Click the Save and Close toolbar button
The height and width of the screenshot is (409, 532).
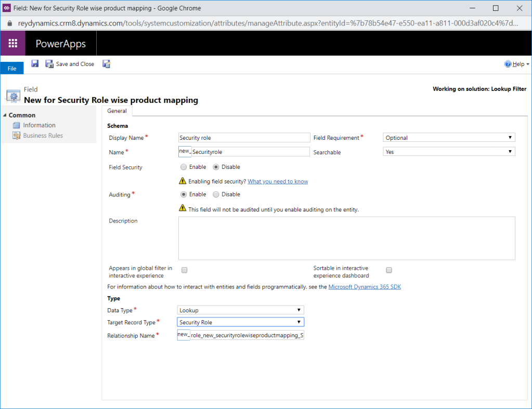[70, 64]
